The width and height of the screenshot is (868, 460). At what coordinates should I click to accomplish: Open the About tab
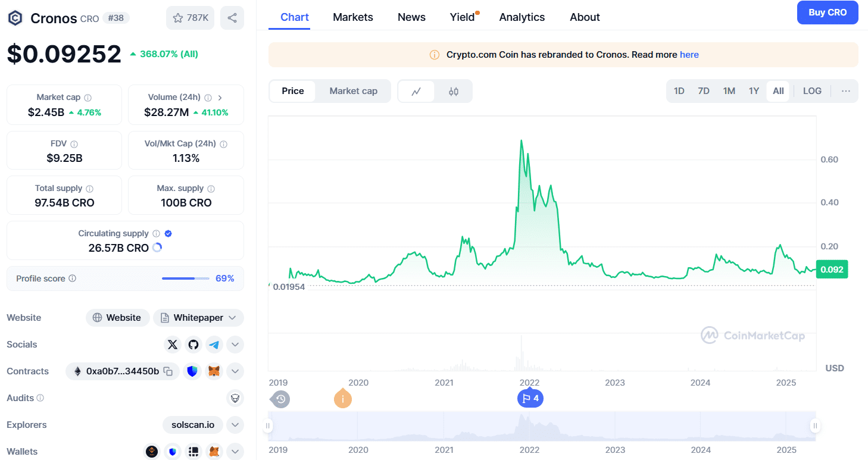585,17
